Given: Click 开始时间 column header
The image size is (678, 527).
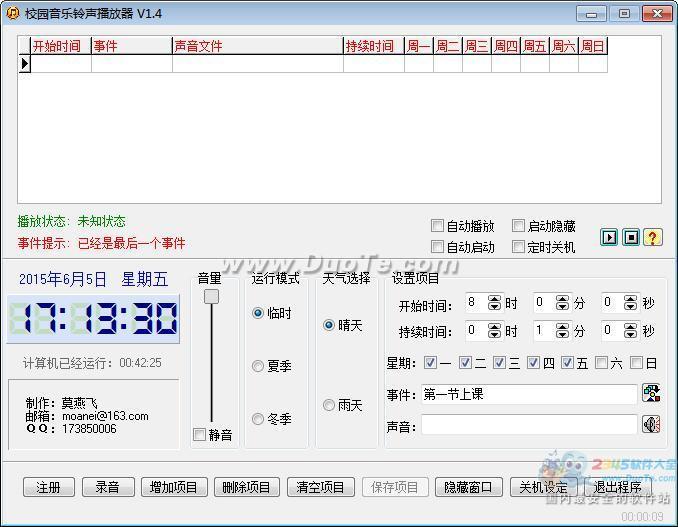Looking at the screenshot, I should click(x=61, y=46).
